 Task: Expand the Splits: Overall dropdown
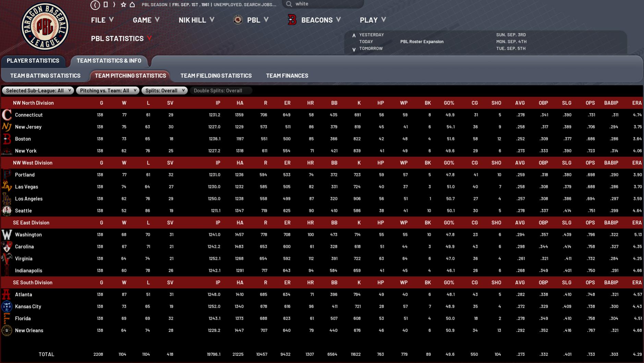165,90
